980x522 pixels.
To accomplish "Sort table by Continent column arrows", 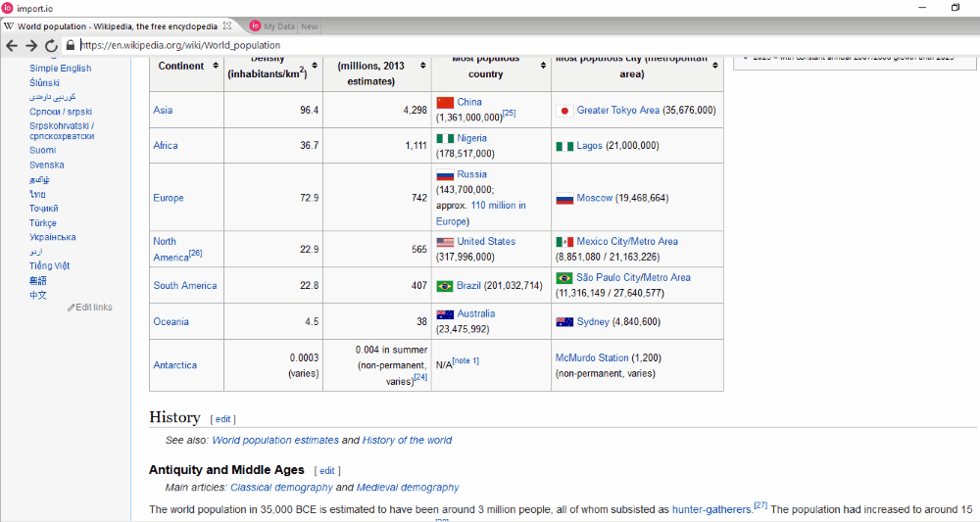I will [216, 66].
